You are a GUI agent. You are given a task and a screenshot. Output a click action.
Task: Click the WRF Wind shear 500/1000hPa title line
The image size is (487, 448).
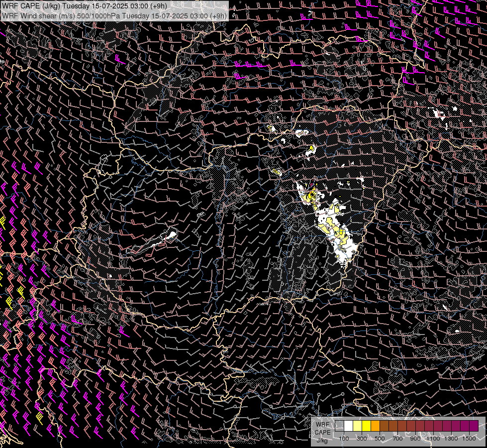point(114,16)
